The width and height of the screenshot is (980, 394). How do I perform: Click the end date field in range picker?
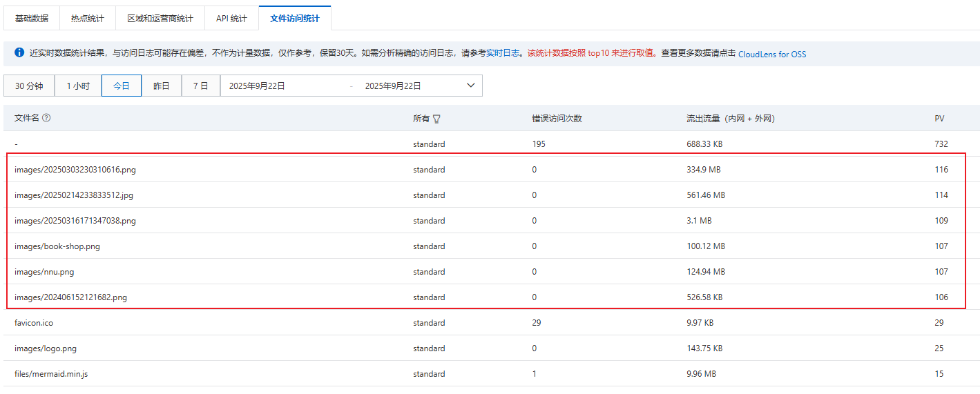(393, 86)
